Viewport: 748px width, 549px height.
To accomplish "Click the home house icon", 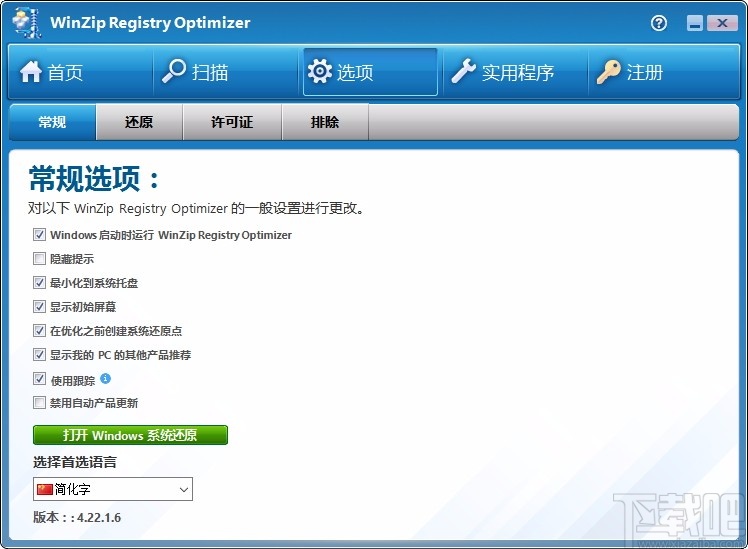I will point(31,72).
